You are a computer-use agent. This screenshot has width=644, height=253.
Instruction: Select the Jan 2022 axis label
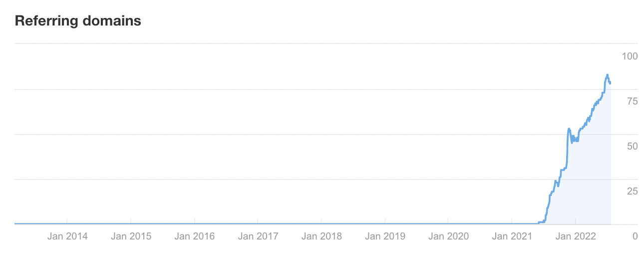576,236
